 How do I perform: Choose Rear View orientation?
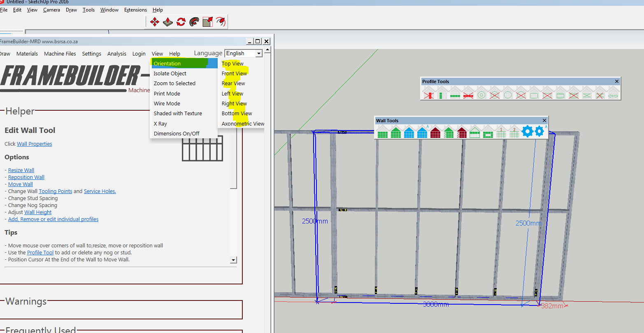click(233, 83)
